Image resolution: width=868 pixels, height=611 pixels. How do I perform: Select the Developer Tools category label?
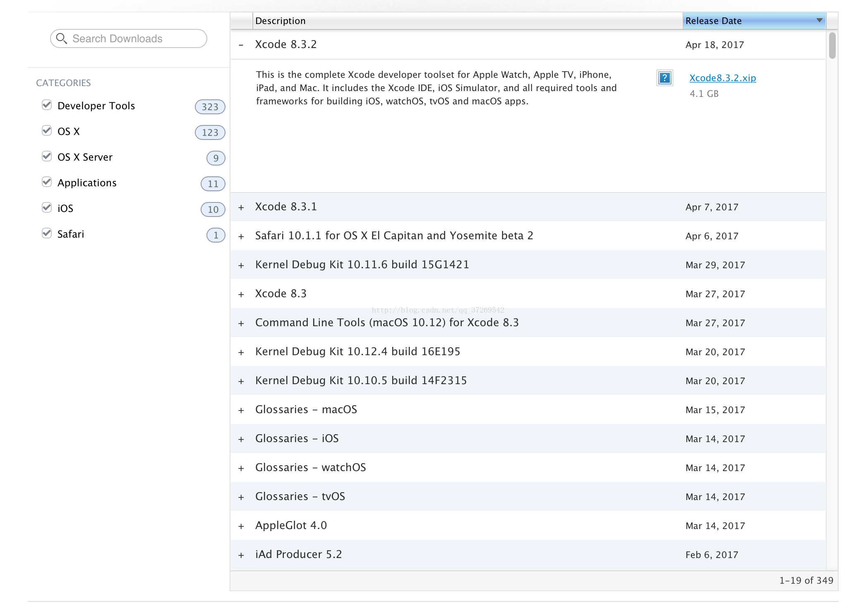(x=96, y=106)
